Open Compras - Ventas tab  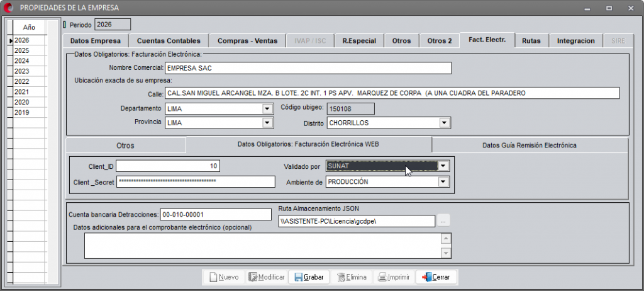(247, 41)
